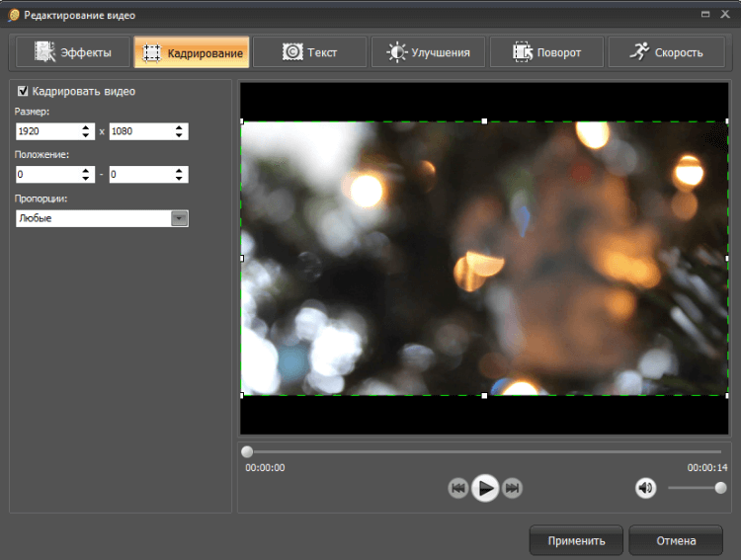This screenshot has width=741, height=560.
Task: Close the Редактирование видео dialog
Action: pos(725,14)
